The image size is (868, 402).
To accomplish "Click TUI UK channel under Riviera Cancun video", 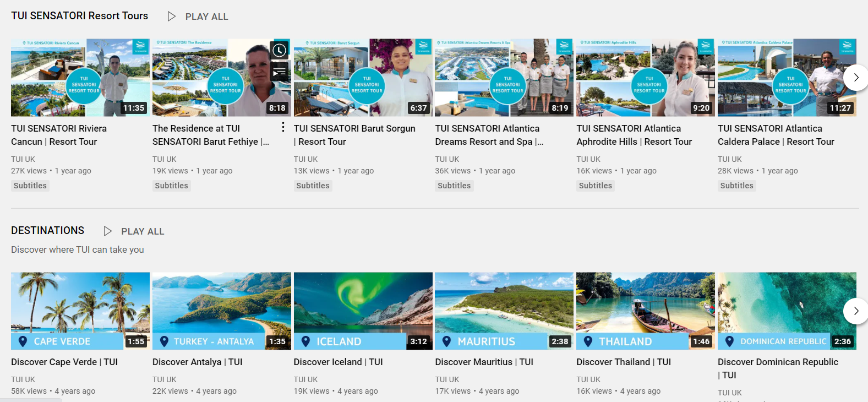I will click(x=23, y=159).
